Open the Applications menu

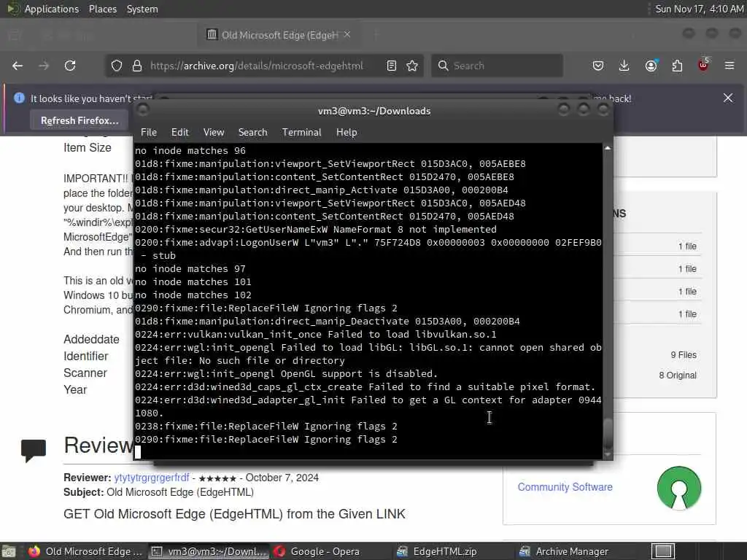tap(52, 9)
